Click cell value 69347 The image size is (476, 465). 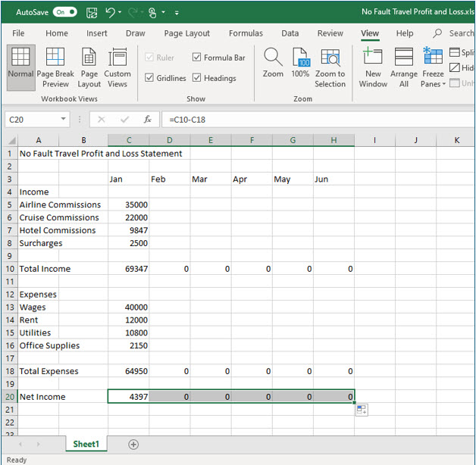(129, 269)
